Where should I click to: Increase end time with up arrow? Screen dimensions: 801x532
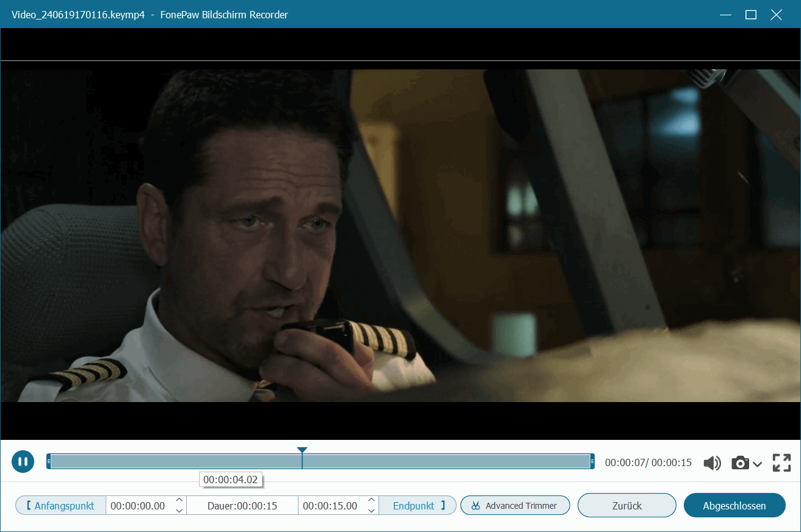tap(371, 500)
